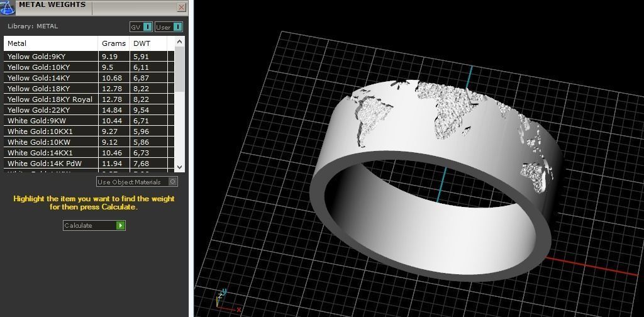Click the DWT column header

(x=148, y=43)
